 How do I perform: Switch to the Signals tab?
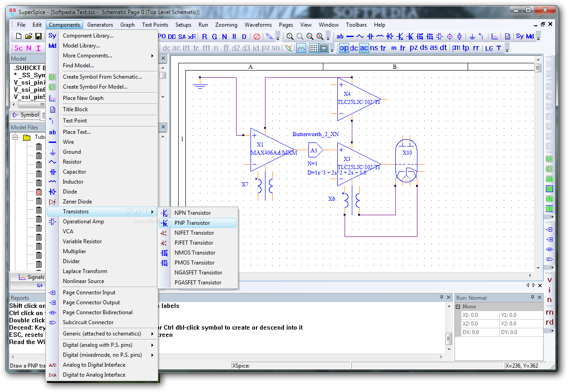coord(31,277)
